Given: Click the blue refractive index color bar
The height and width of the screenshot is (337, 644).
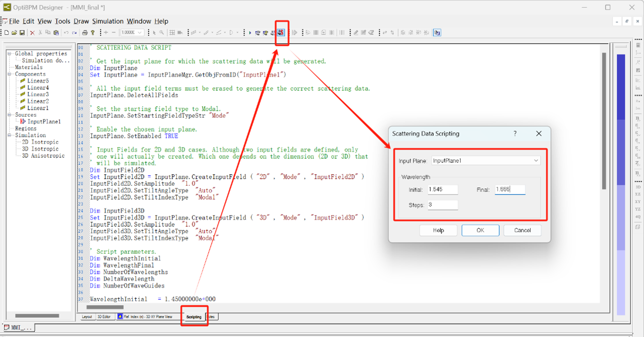Looking at the screenshot, I should (621, 184).
